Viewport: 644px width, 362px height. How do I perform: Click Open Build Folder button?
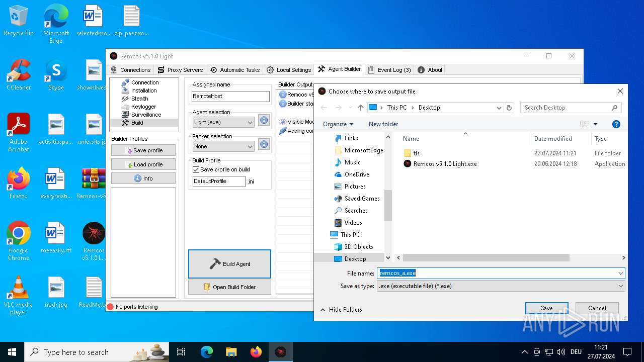229,287
